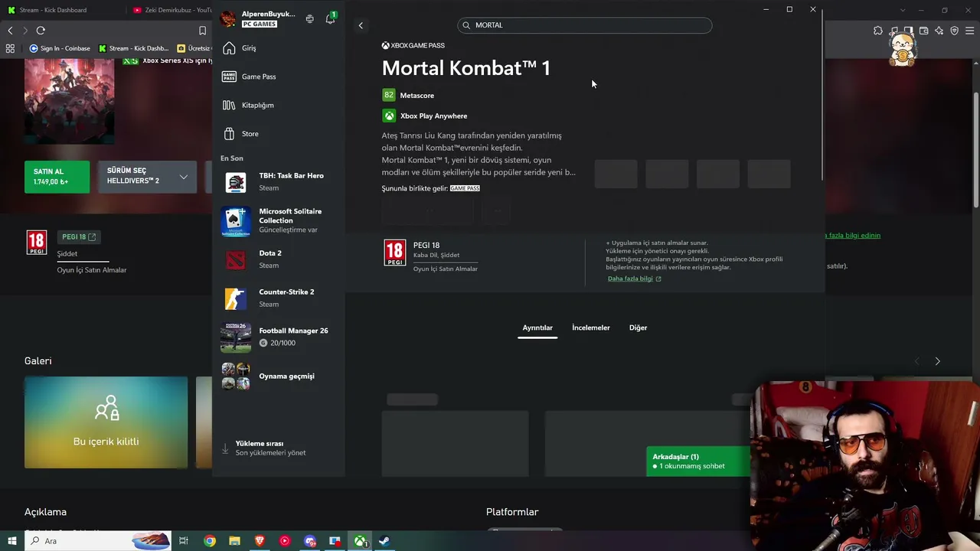Open the AlperenBuyuk profile avatar
The image size is (980, 551).
[x=228, y=19]
